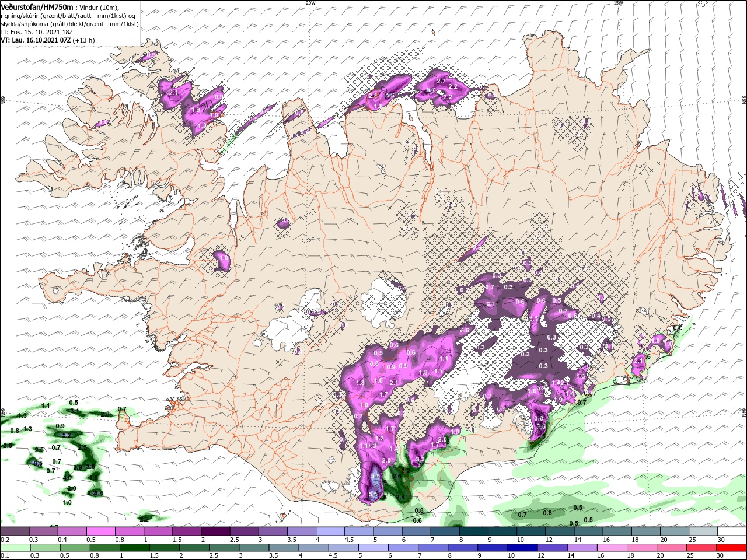Screen dimensions: 747x560
Task: Click the 20W longitude label
Action: click(x=310, y=3)
